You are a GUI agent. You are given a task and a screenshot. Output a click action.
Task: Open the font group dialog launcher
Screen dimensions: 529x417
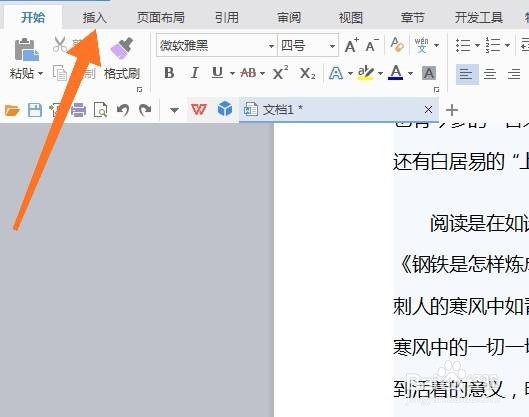click(x=436, y=90)
